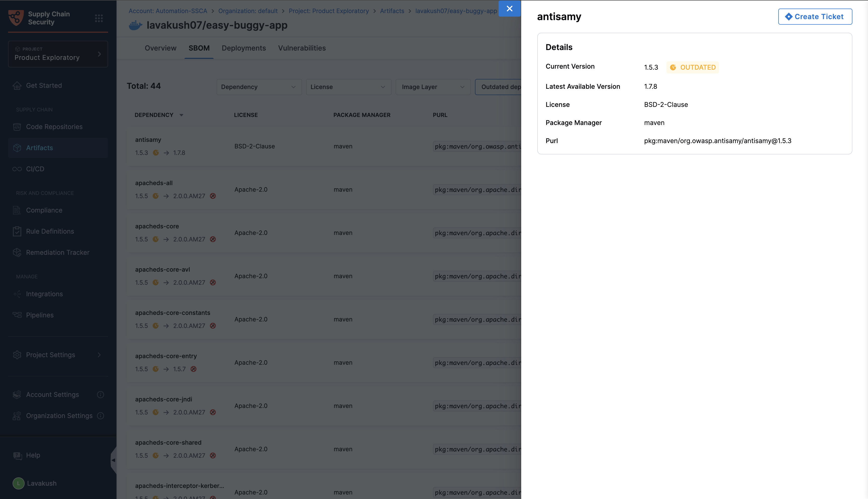This screenshot has height=499, width=868.
Task: Expand the Project Settings submenu chevron
Action: coord(99,355)
